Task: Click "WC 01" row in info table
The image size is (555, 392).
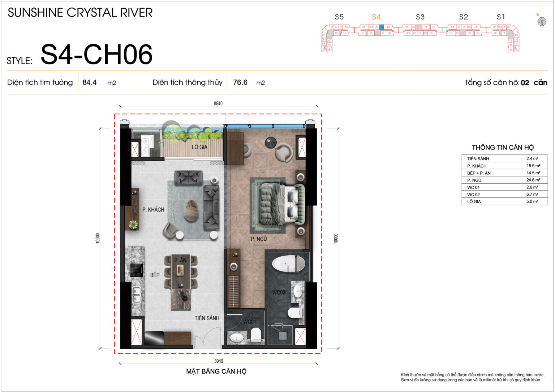Action: pos(504,187)
